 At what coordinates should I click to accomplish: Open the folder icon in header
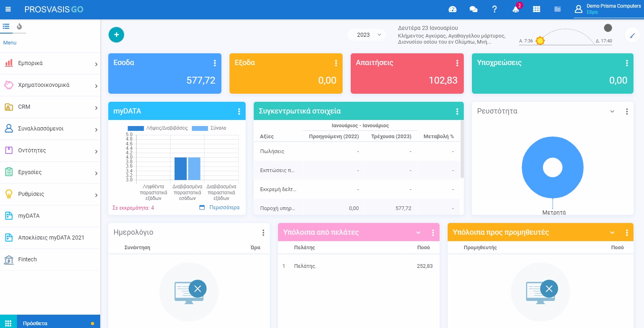click(558, 9)
